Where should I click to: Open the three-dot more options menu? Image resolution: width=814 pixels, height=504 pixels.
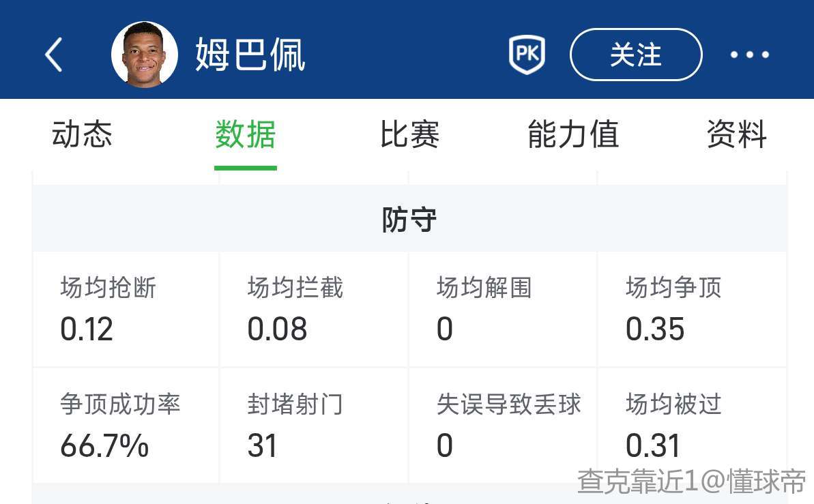click(749, 55)
